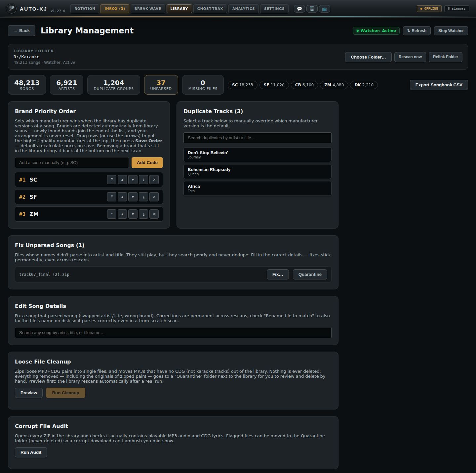476x473 pixels.
Task: Click Fix for track07_final (2).zip
Action: click(278, 274)
